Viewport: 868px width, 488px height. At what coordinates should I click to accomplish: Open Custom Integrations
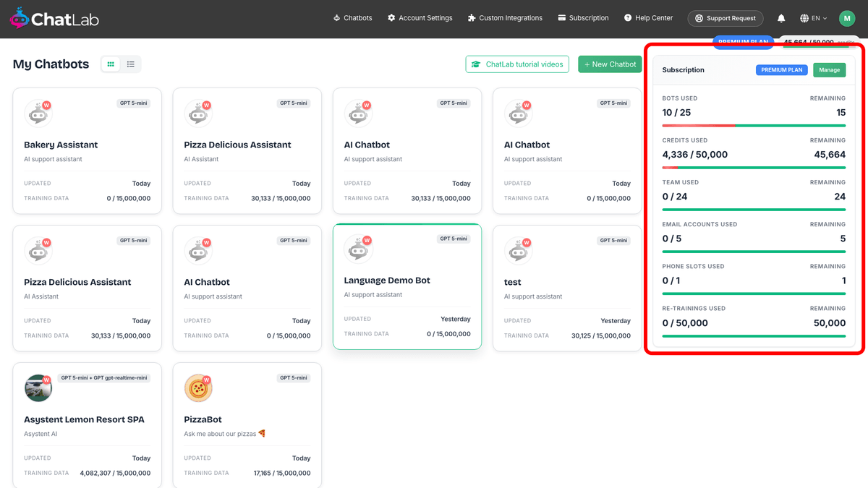(x=505, y=18)
